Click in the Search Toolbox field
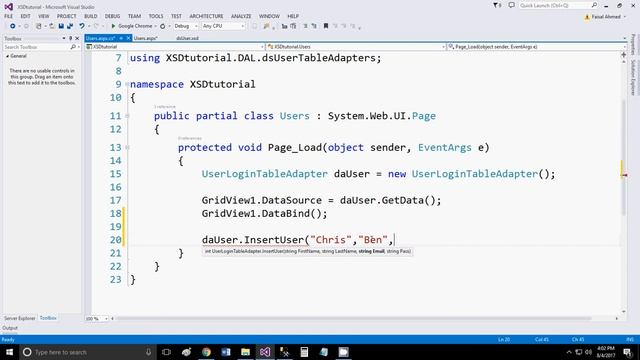The height and width of the screenshot is (360, 640). coord(37,47)
